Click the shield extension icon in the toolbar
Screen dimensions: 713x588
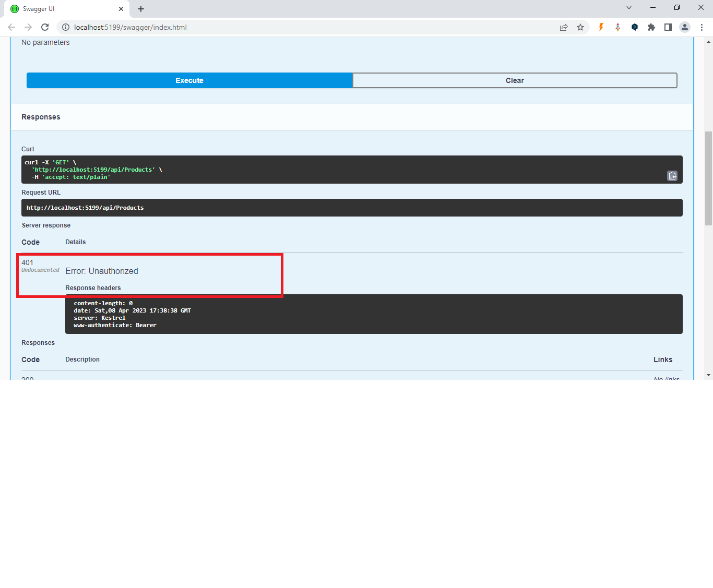634,27
